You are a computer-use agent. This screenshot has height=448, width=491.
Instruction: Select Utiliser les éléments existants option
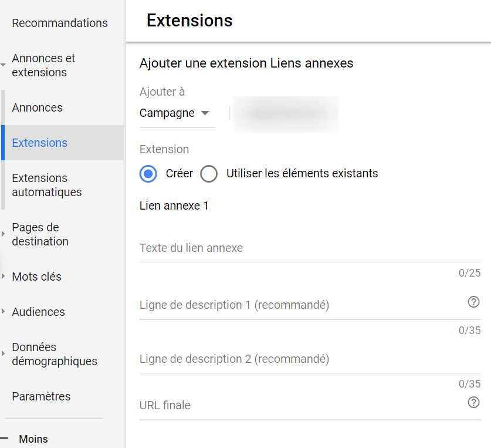209,174
